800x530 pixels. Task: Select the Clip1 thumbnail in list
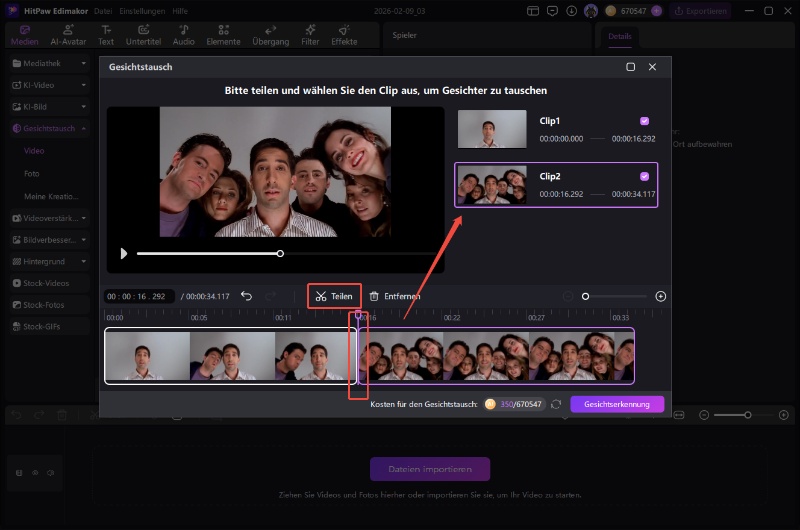pyautogui.click(x=492, y=129)
